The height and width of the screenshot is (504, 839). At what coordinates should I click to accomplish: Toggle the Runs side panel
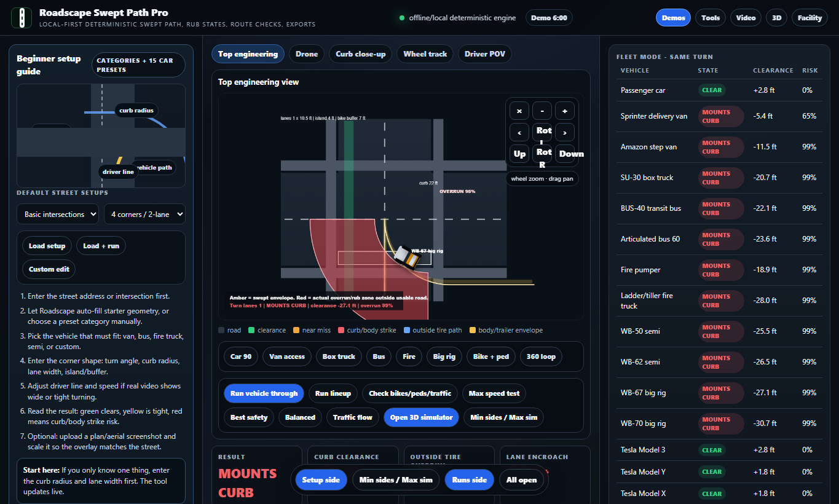pos(470,480)
